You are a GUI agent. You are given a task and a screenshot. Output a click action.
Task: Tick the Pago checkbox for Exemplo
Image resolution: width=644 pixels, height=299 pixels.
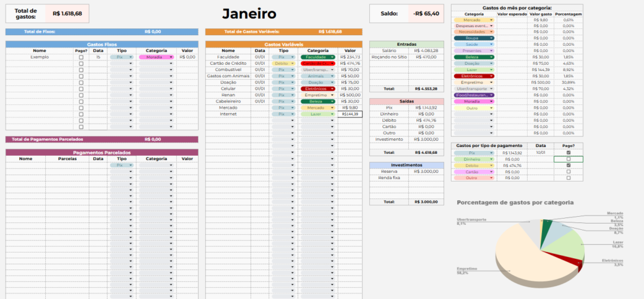pos(80,57)
